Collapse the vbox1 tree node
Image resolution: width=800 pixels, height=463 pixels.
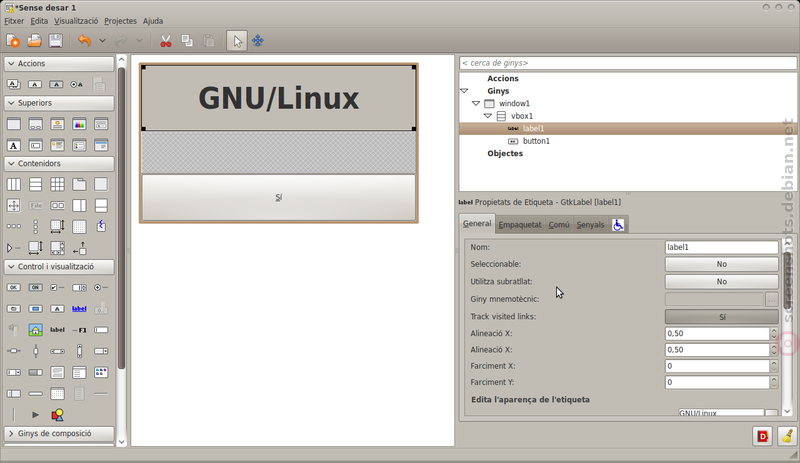tap(488, 116)
